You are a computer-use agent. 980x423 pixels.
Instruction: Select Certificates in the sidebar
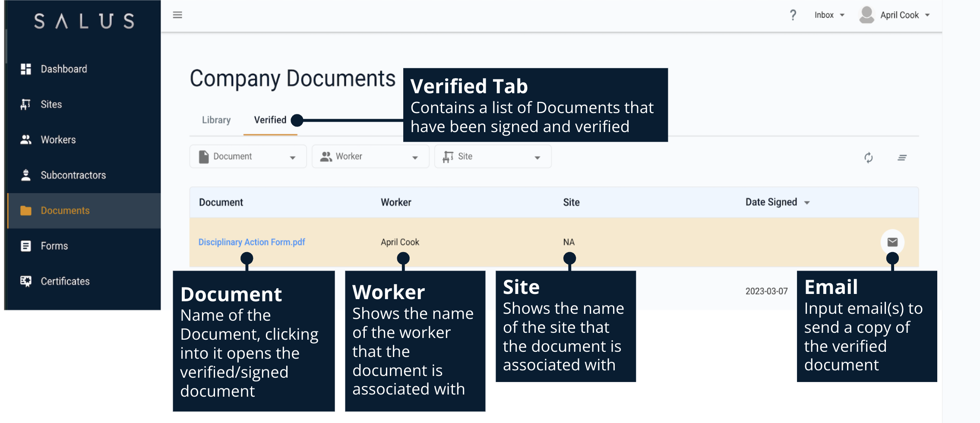coord(65,281)
